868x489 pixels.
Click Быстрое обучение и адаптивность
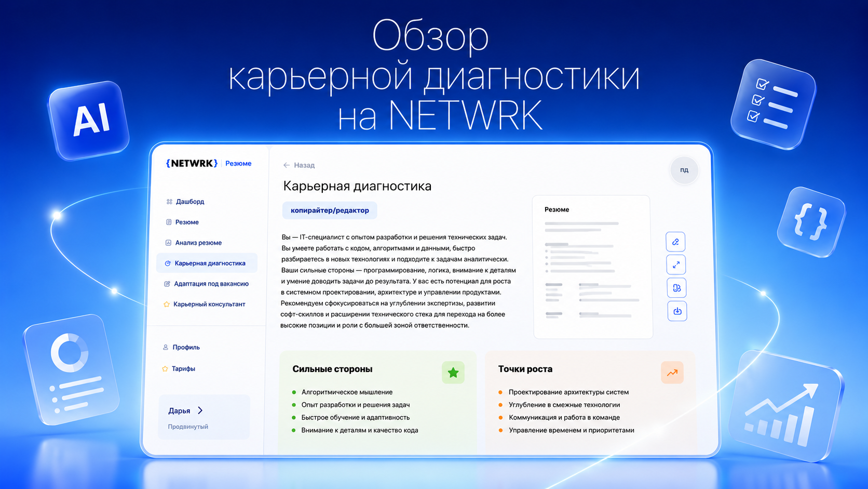pyautogui.click(x=356, y=417)
